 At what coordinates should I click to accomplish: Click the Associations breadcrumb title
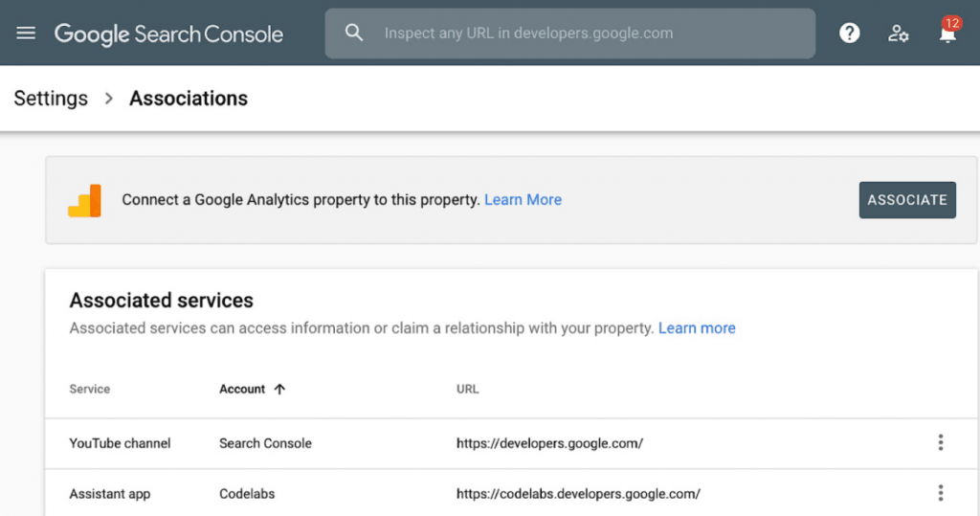point(189,99)
